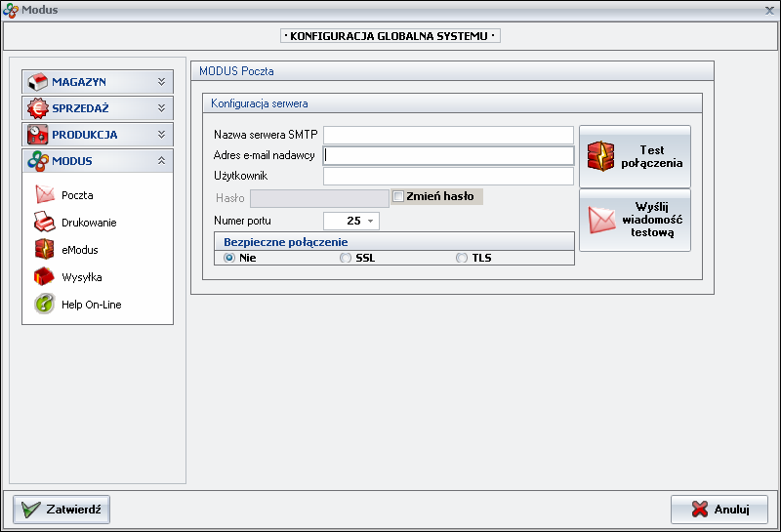The width and height of the screenshot is (781, 532).
Task: Click the Poczta envelope icon in sidebar
Action: tap(45, 195)
